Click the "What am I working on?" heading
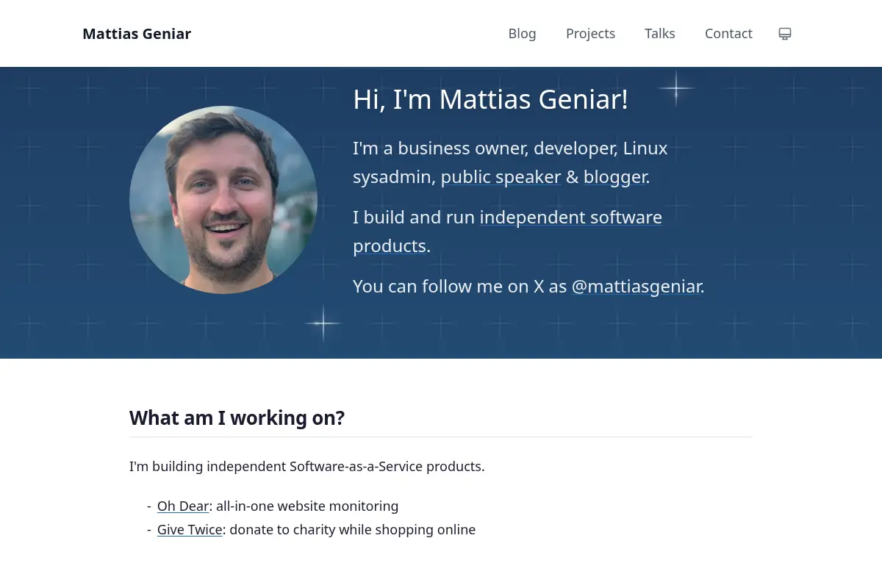The width and height of the screenshot is (882, 588). click(x=237, y=417)
